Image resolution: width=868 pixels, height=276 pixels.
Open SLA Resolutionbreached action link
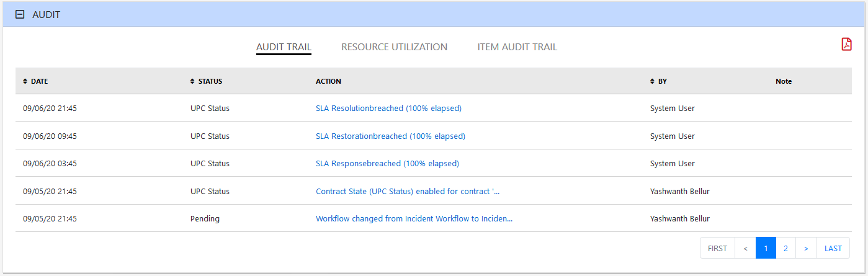388,108
